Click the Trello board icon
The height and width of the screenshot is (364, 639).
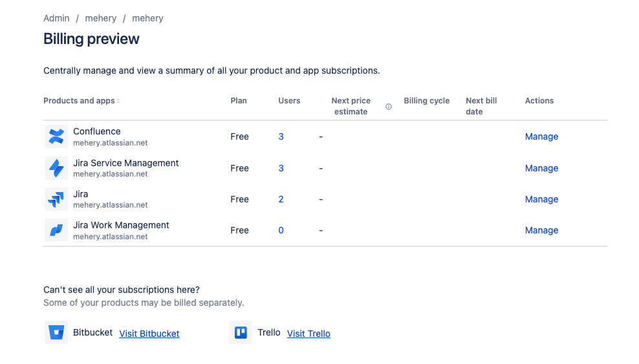click(x=241, y=332)
